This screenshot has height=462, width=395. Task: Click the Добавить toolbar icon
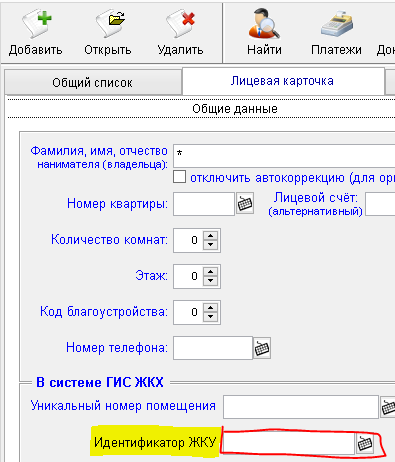coord(36,23)
